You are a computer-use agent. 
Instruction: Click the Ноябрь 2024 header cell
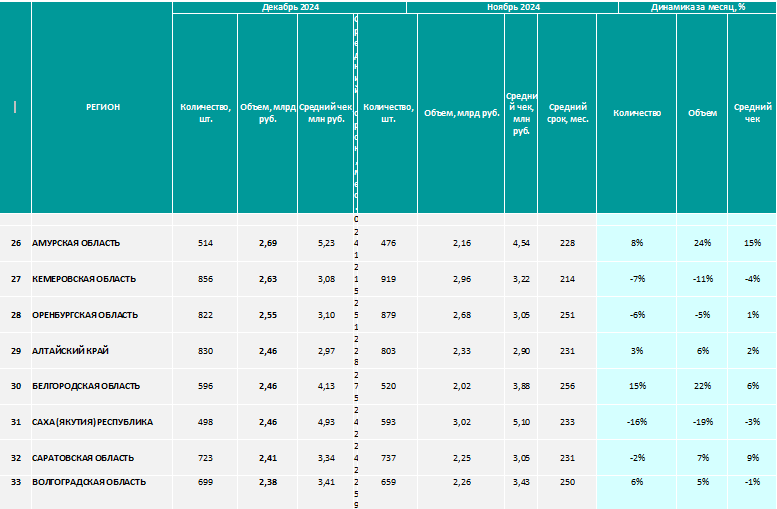(x=513, y=7)
